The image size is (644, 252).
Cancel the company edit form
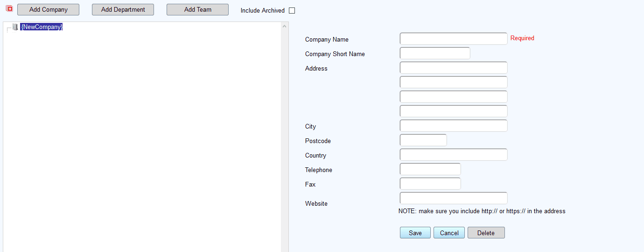(449, 233)
